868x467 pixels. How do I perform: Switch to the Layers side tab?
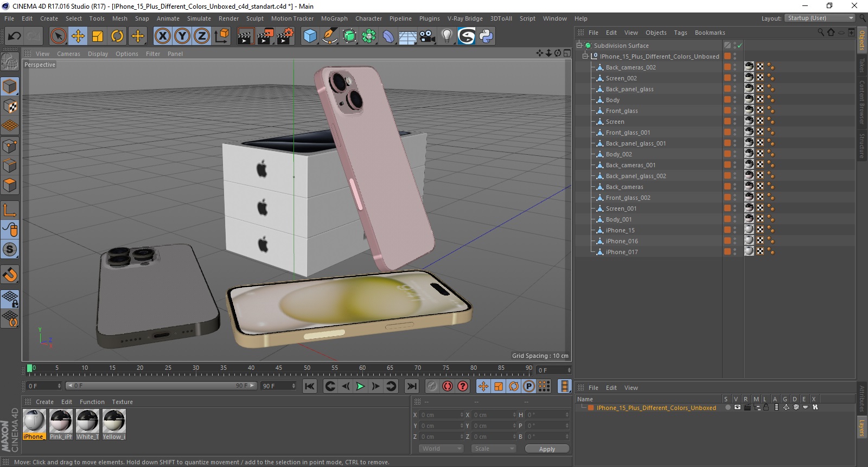point(861,427)
